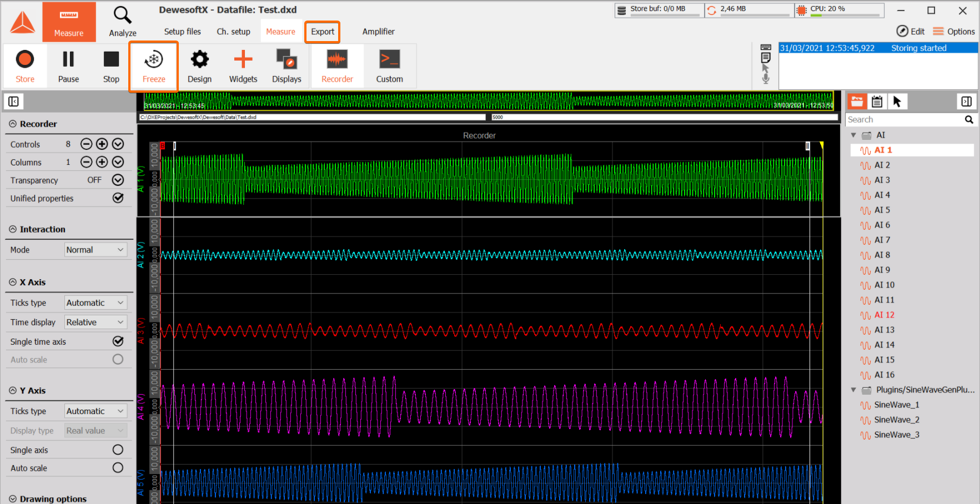
Task: Collapse the Recorder section
Action: click(x=13, y=124)
